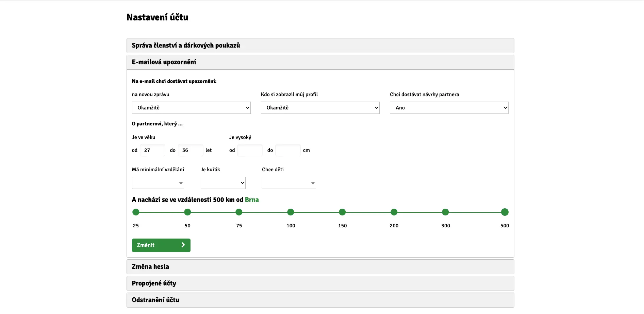Open the 'na novou zprávu' dropdown
644x314 pixels.
(x=191, y=108)
